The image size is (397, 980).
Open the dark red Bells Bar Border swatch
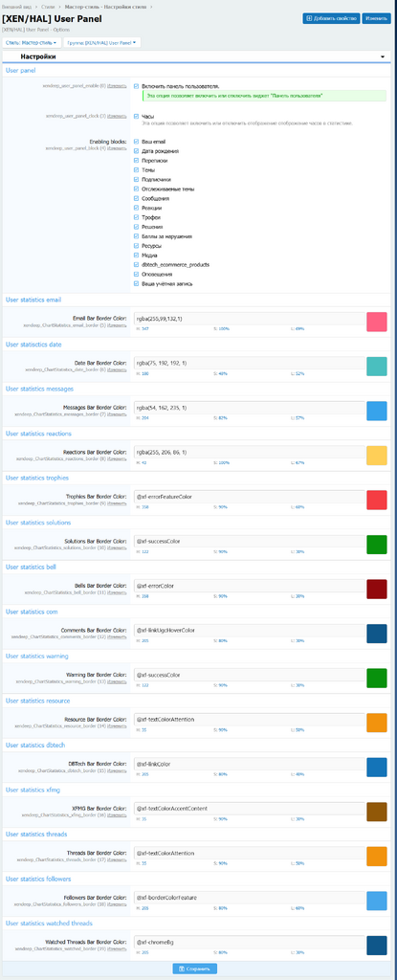click(x=376, y=589)
